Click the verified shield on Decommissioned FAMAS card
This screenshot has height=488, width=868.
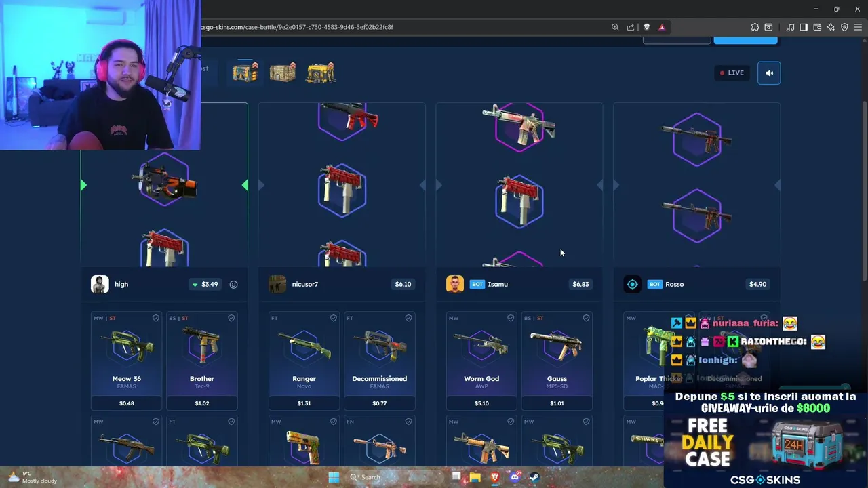[x=408, y=318]
